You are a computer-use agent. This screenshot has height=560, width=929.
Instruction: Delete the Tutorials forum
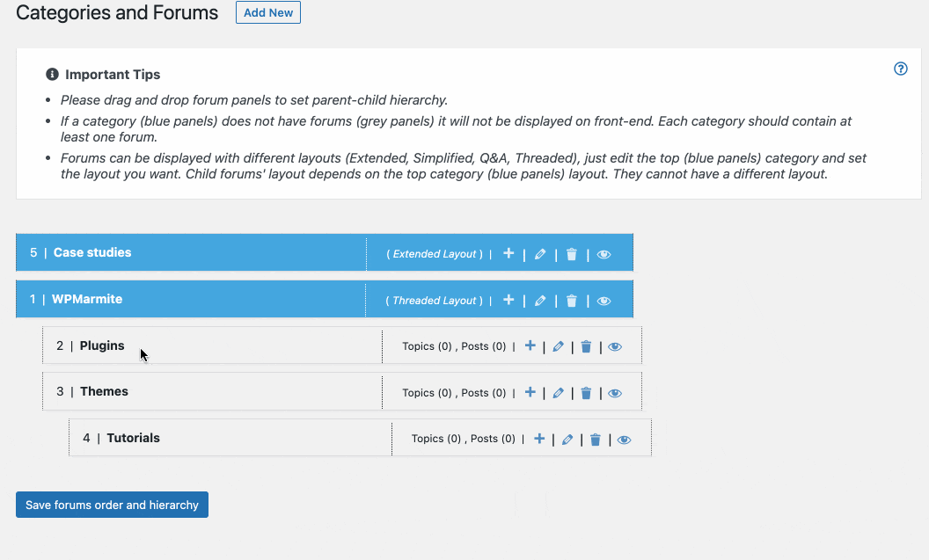[596, 440]
